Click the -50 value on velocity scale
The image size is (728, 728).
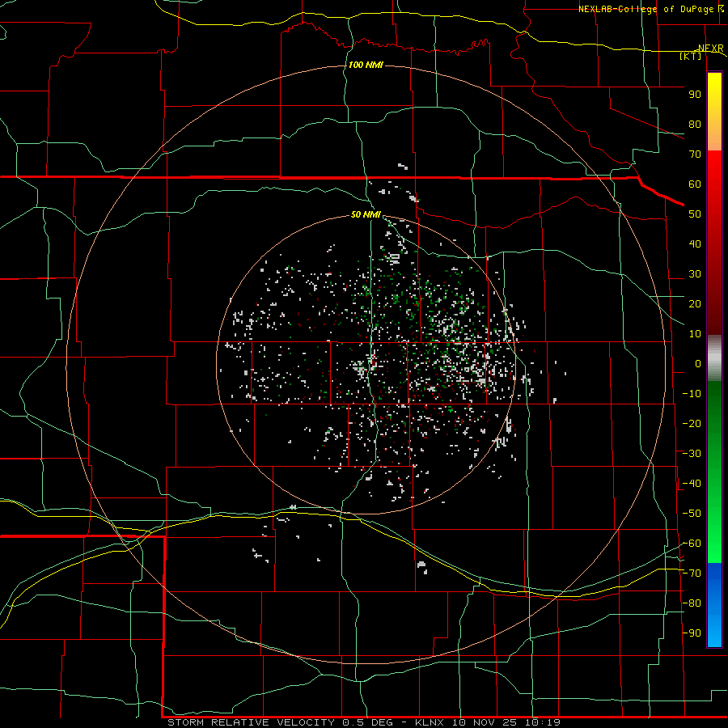(x=692, y=514)
